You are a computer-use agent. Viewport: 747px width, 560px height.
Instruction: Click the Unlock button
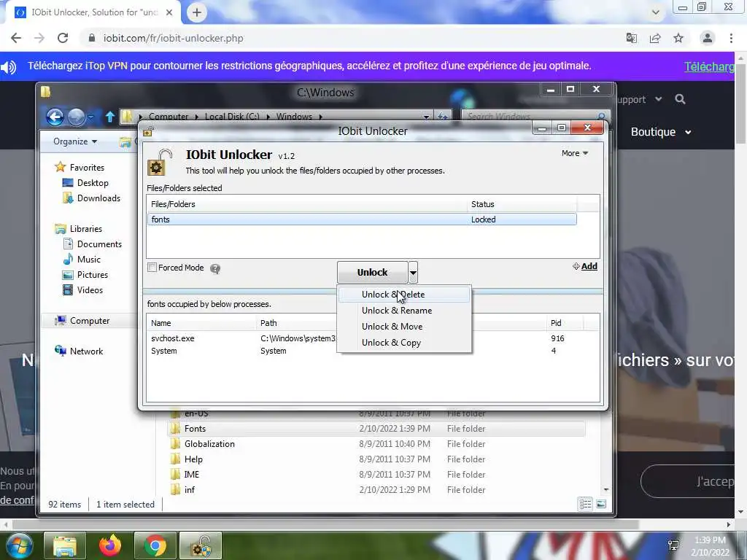pyautogui.click(x=373, y=273)
